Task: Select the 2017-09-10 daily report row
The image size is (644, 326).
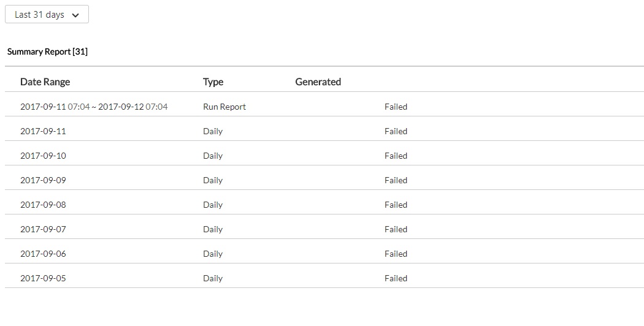Action: tap(43, 156)
